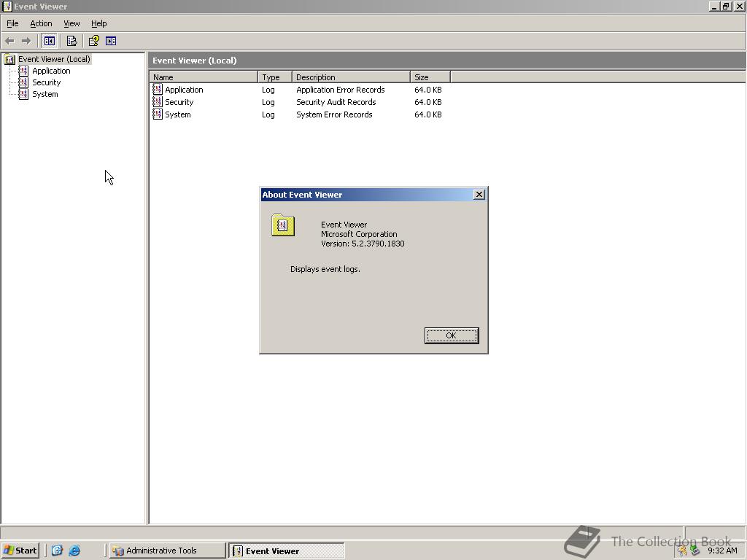This screenshot has height=560, width=747.
Task: Open the File menu
Action: click(x=12, y=23)
